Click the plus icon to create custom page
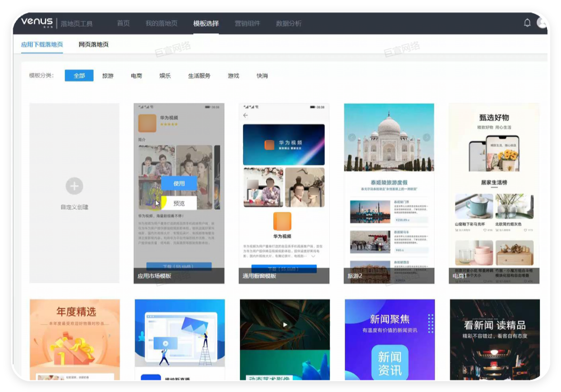Viewport: 561px width, 392px height. (74, 186)
